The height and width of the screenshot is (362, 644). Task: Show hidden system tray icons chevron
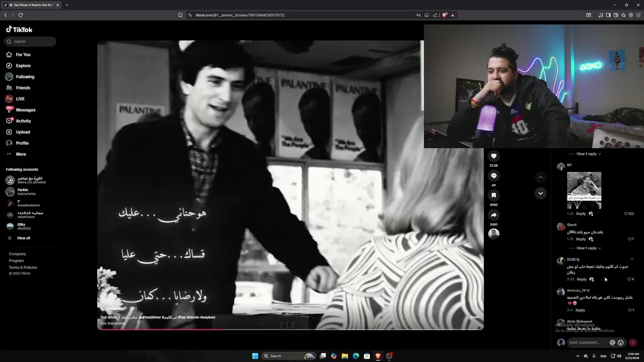click(577, 356)
